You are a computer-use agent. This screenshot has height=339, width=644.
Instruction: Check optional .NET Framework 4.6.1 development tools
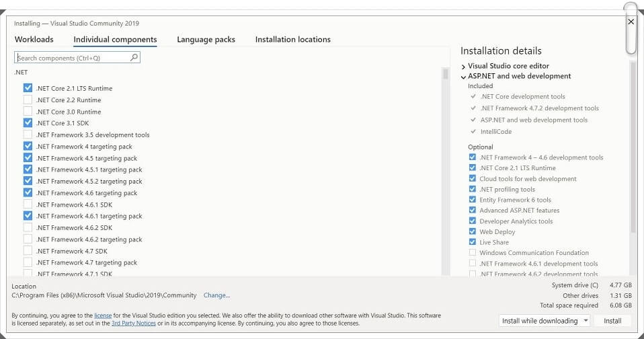click(x=473, y=263)
